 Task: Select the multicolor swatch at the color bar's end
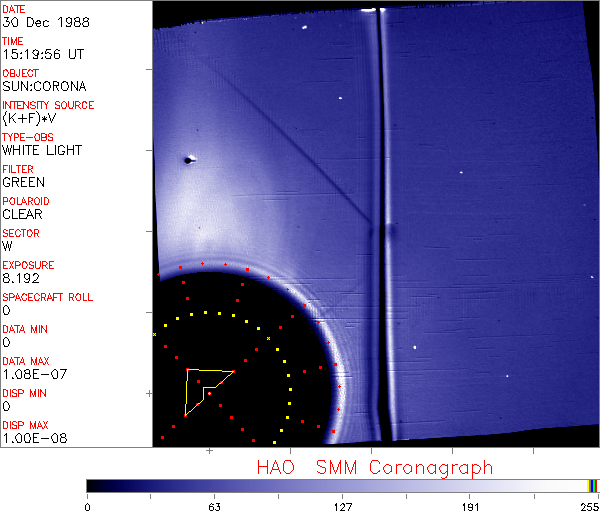(x=593, y=485)
